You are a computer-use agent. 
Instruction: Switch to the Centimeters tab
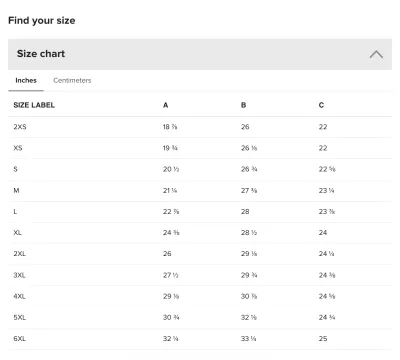72,80
